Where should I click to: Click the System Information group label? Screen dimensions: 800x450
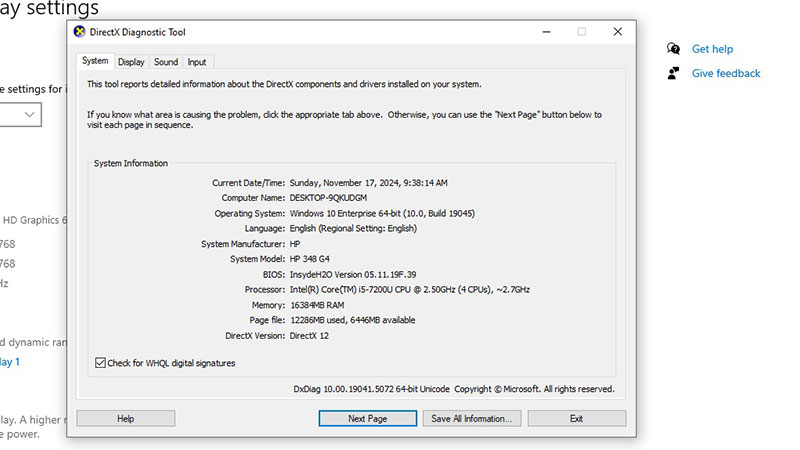tap(131, 163)
